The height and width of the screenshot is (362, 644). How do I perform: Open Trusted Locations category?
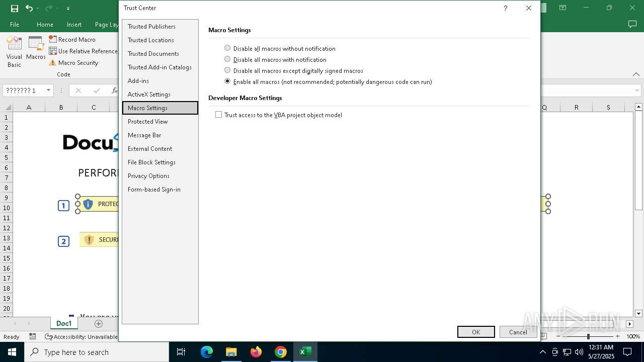point(160,40)
